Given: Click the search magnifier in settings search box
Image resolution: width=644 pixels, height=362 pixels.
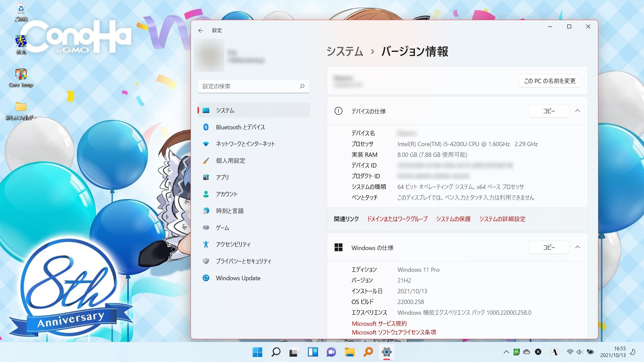Looking at the screenshot, I should tap(302, 86).
